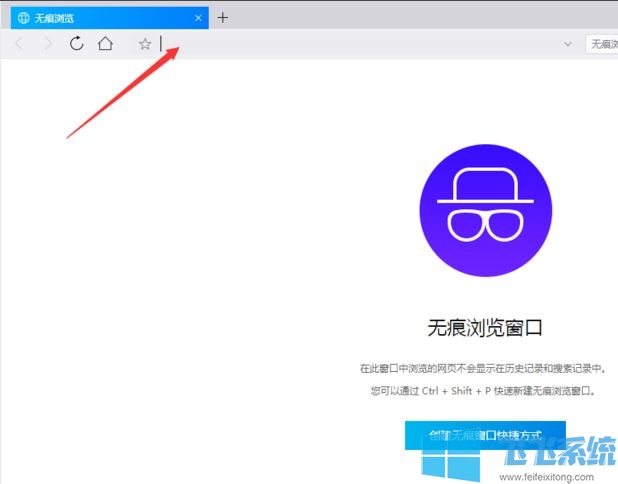Expand the address bar dropdown chevron
Screen dimensions: 618x484
(x=568, y=44)
